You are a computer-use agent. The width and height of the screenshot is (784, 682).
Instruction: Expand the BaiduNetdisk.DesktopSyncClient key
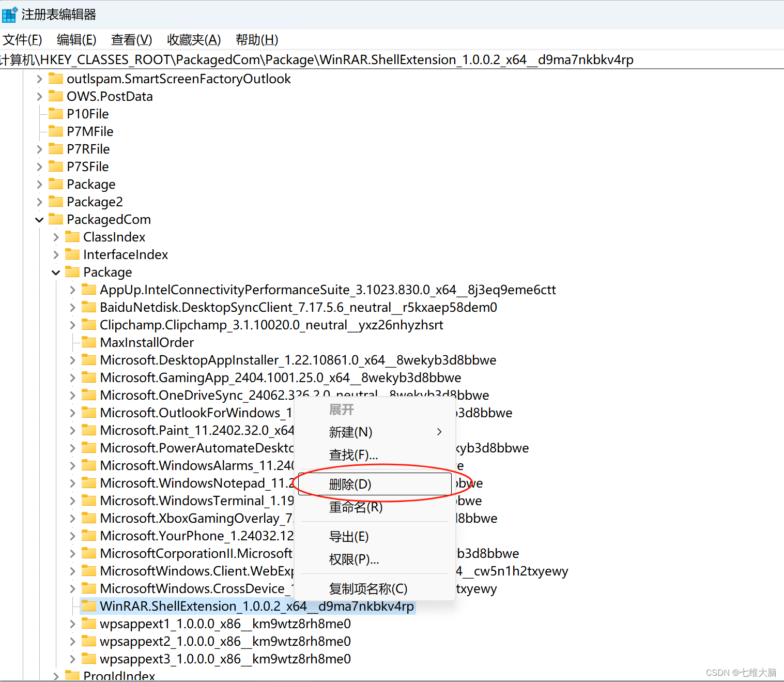[x=72, y=308]
